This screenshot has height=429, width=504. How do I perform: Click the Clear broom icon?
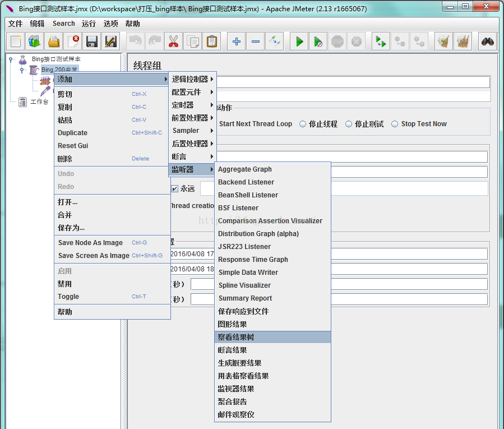coord(443,41)
